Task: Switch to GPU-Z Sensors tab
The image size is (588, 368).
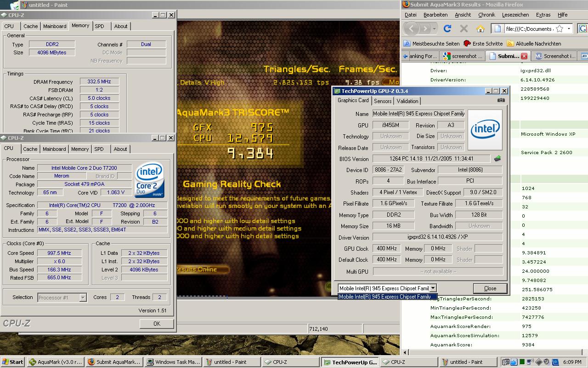Action: [x=383, y=101]
